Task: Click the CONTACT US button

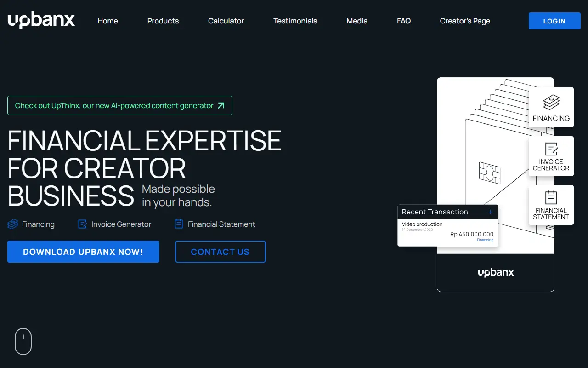Action: point(220,252)
